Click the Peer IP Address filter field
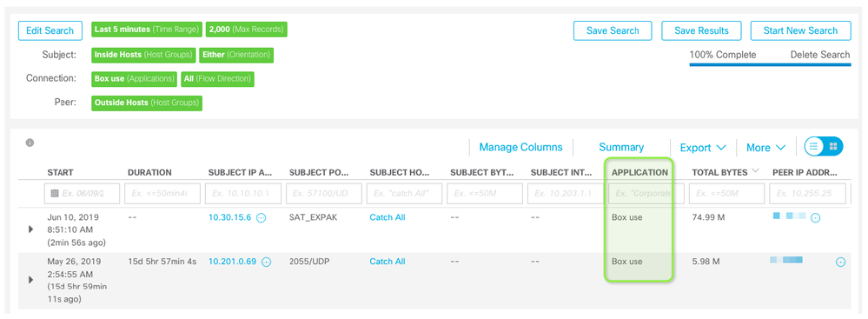The image size is (868, 319). 808,194
